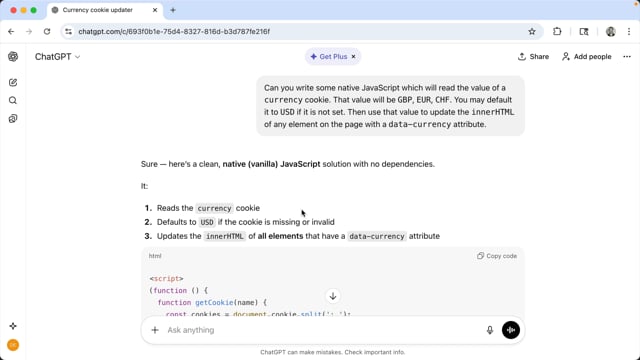The width and height of the screenshot is (640, 360).
Task: Click the user message bubble text
Action: [390, 106]
